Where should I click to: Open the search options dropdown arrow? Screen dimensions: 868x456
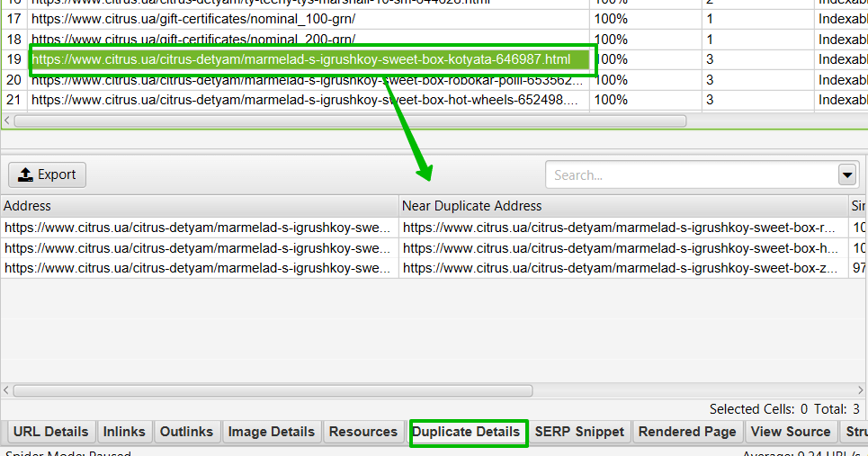[847, 174]
